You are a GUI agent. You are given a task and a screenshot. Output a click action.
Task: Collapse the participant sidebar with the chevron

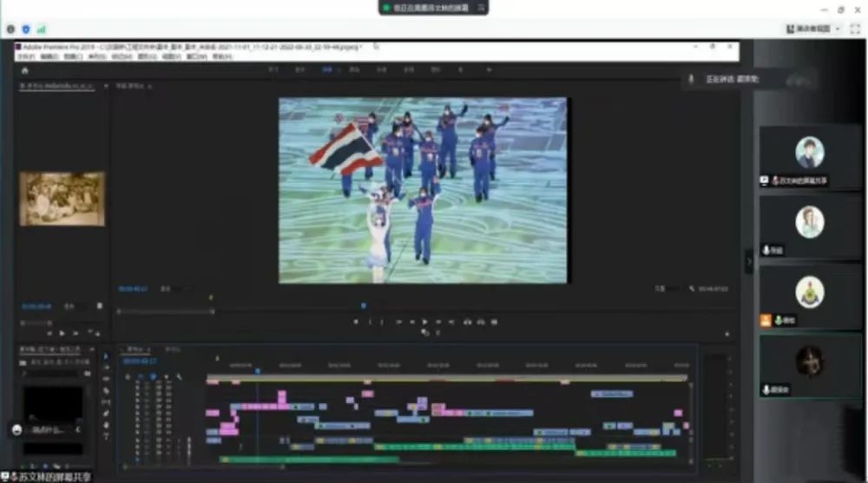pyautogui.click(x=749, y=261)
